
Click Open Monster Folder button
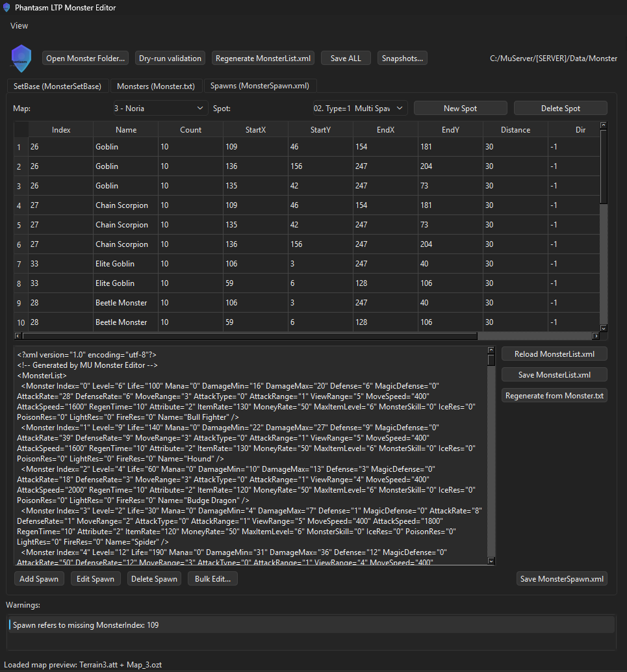pyautogui.click(x=85, y=58)
